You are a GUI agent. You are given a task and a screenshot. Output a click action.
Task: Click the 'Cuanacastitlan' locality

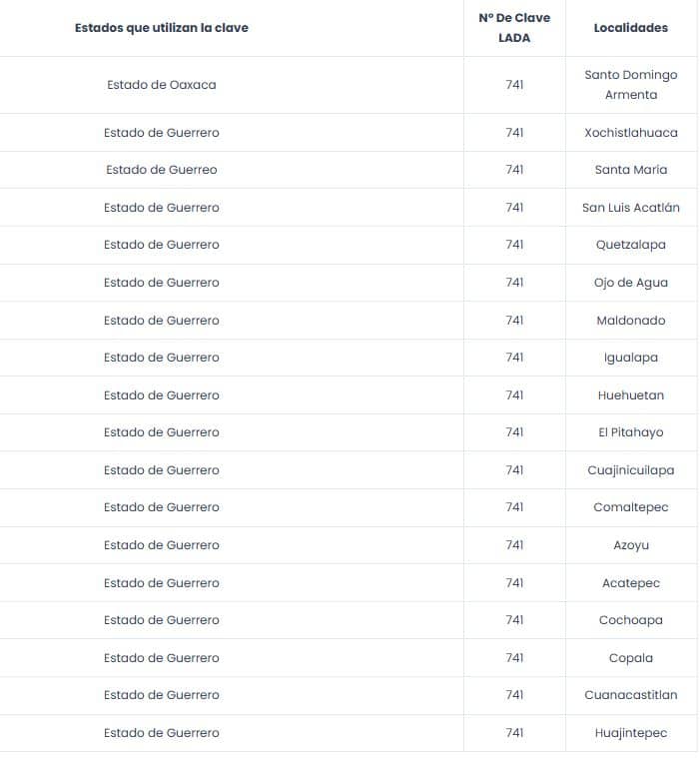[x=631, y=695]
